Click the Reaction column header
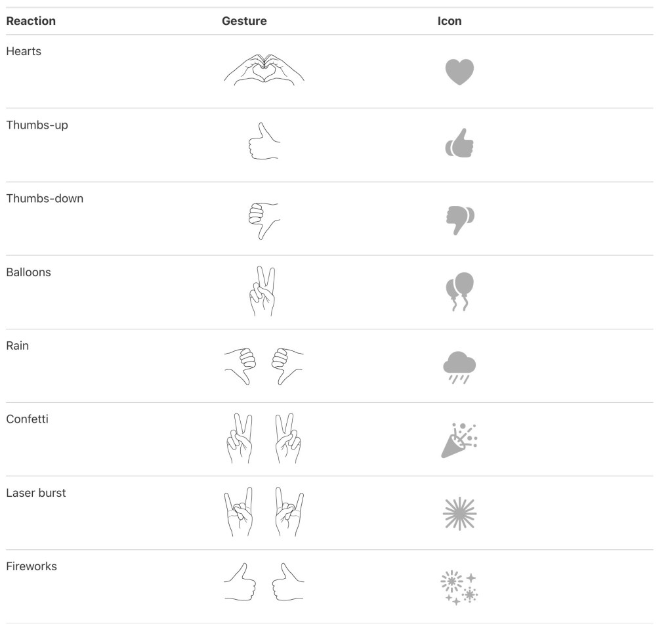Image resolution: width=672 pixels, height=628 pixels. [x=31, y=21]
